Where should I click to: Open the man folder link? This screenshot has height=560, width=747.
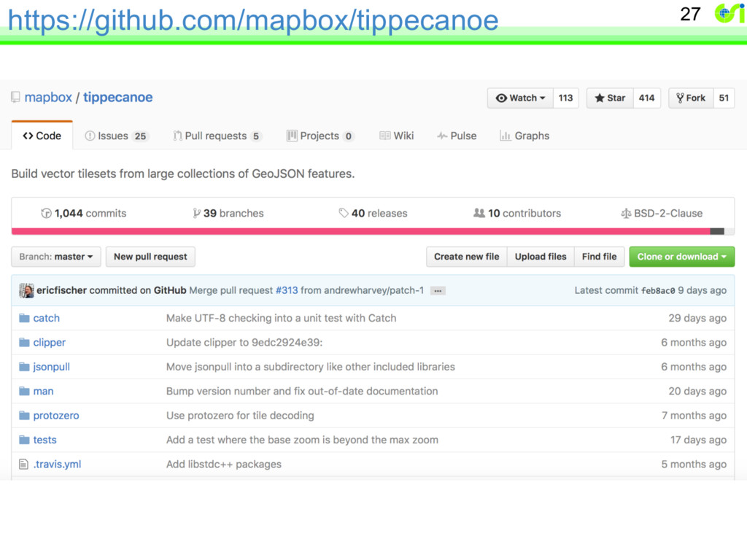tap(43, 391)
